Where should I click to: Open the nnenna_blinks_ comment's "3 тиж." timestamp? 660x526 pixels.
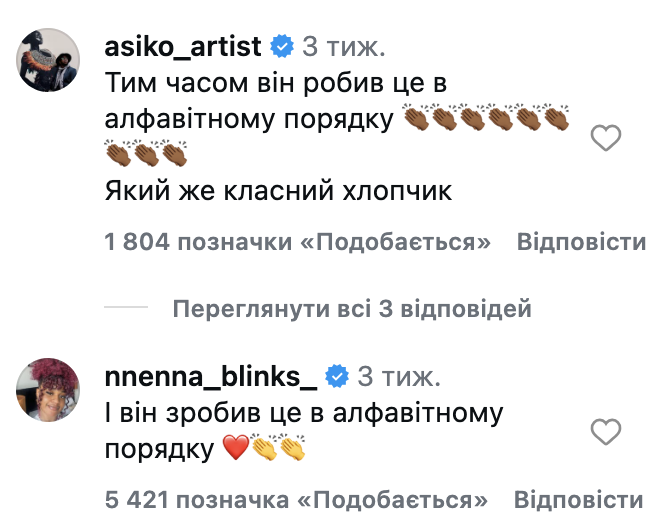(399, 376)
